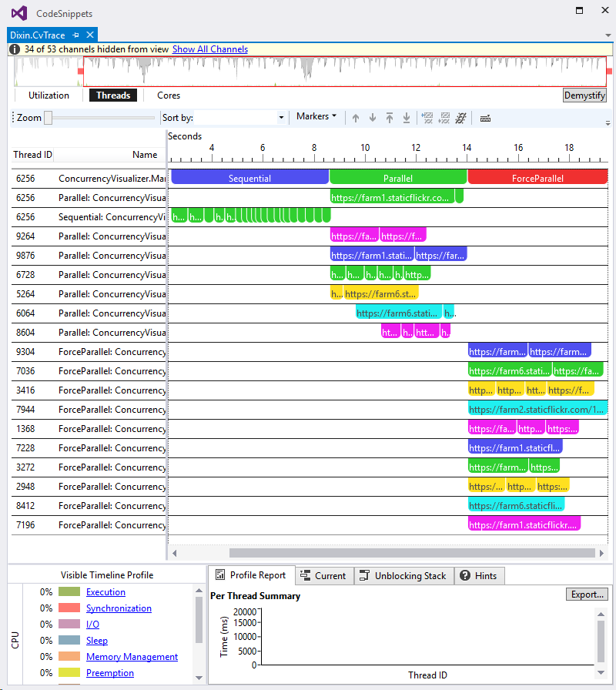Click the first hide-channels toolbar icon
The width and height of the screenshot is (616, 690).
427,118
